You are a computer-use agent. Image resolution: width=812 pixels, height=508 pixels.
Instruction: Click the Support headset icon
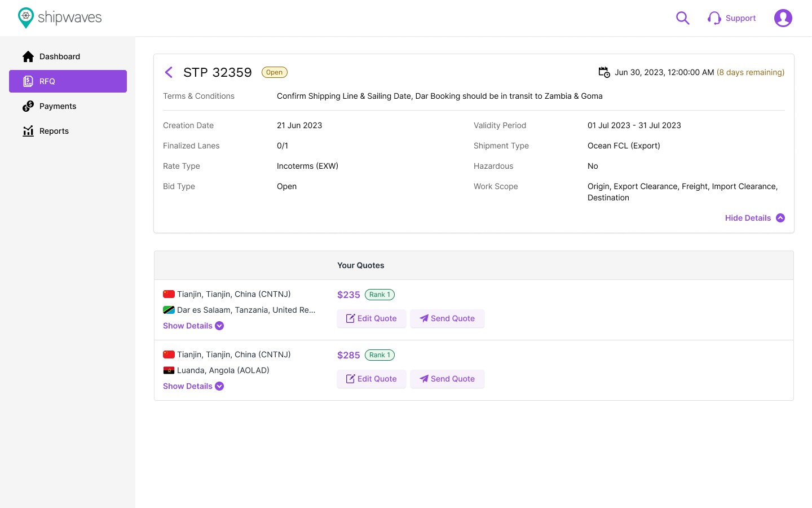pos(714,18)
